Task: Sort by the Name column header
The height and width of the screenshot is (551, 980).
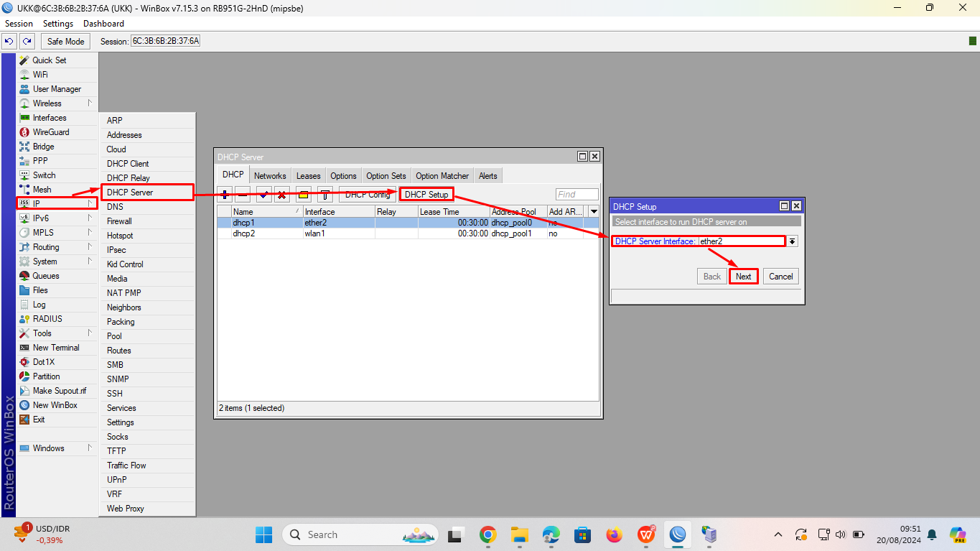Action: tap(267, 212)
